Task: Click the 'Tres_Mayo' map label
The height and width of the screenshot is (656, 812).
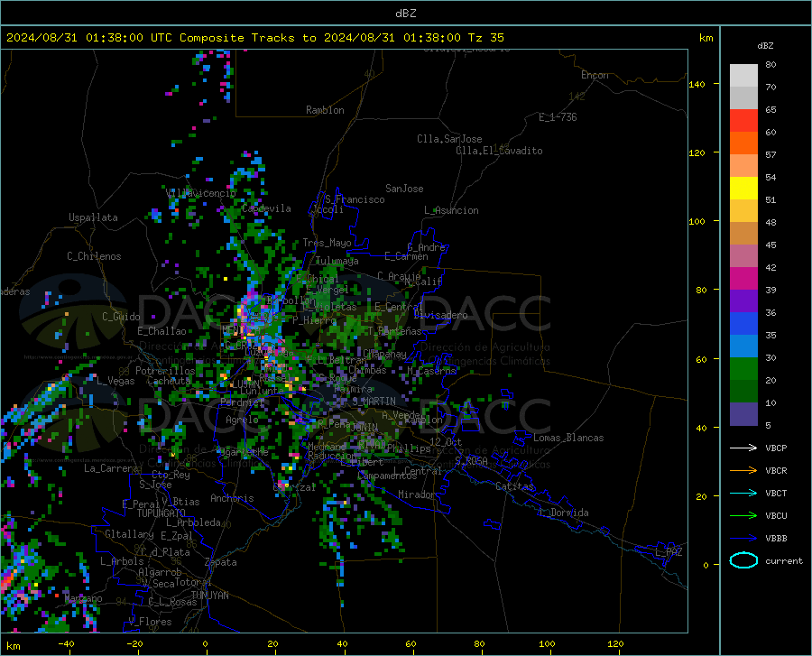Action: (327, 243)
